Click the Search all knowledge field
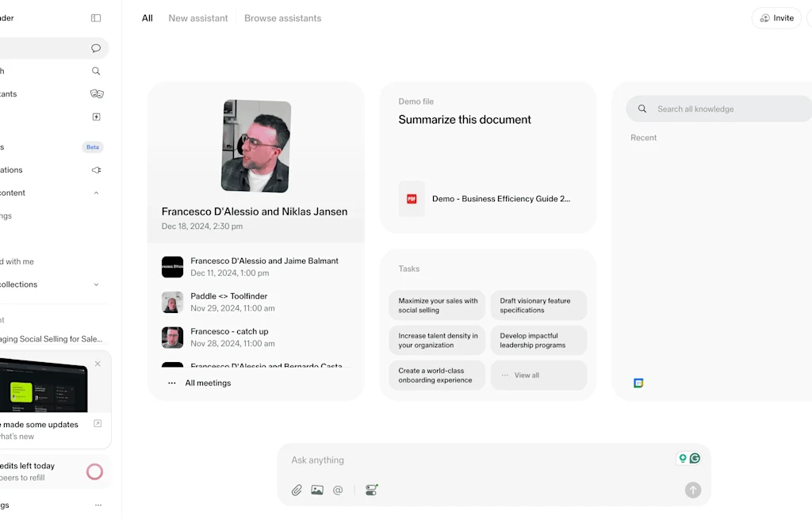The image size is (812, 519). pyautogui.click(x=718, y=109)
